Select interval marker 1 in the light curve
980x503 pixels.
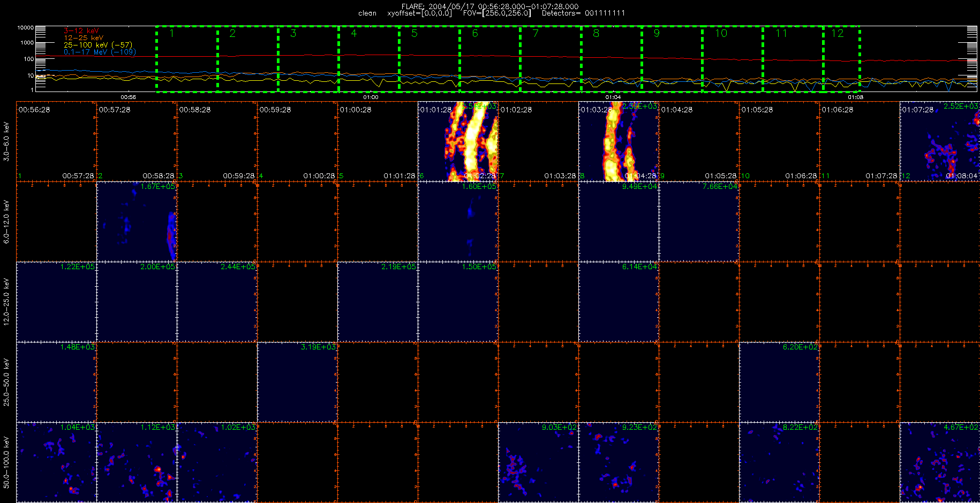171,34
